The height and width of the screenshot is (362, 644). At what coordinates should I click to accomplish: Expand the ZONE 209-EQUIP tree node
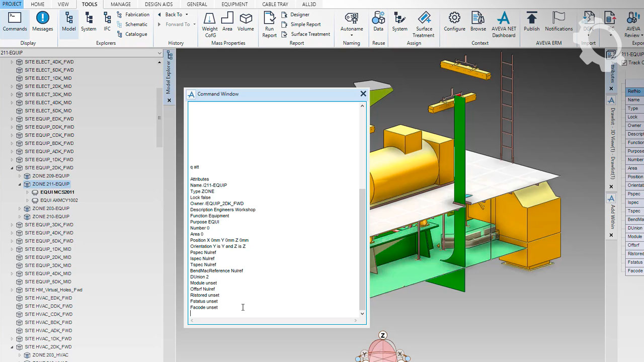point(20,176)
